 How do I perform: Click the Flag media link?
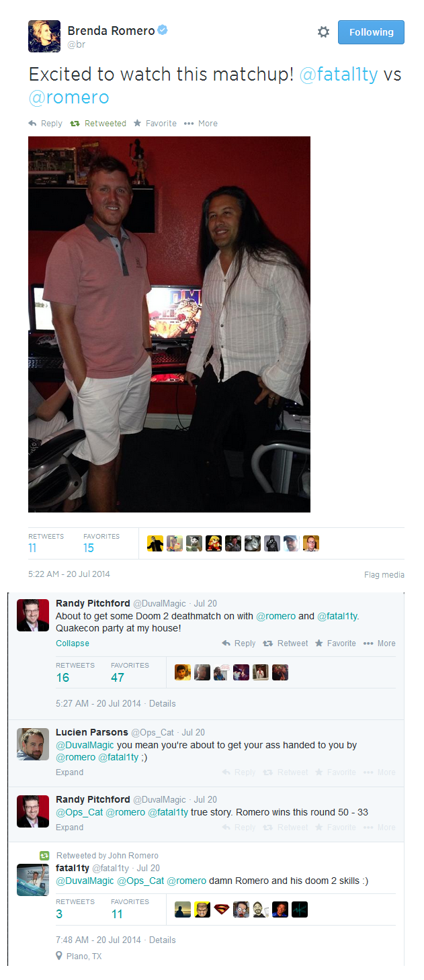pyautogui.click(x=384, y=575)
